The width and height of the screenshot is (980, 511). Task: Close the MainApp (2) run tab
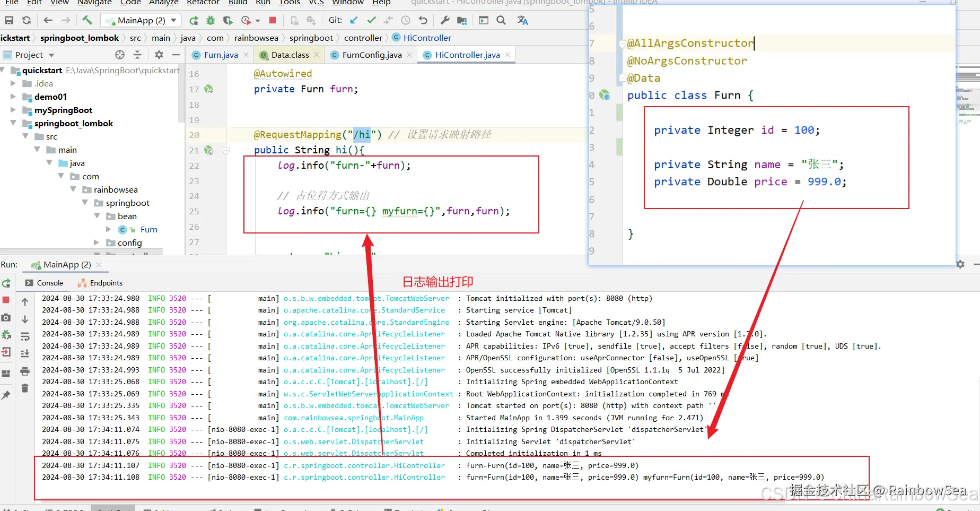coord(99,264)
